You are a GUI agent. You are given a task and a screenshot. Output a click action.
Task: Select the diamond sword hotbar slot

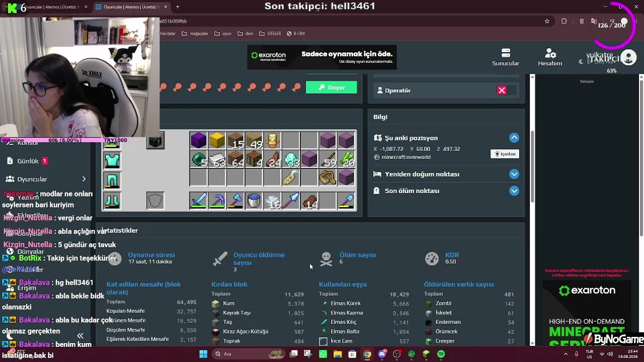pos(199,200)
